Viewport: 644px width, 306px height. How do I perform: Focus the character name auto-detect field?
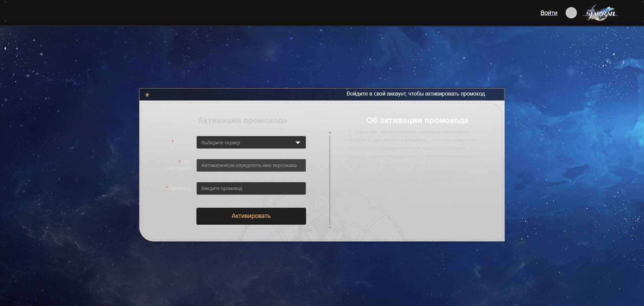[x=251, y=165]
